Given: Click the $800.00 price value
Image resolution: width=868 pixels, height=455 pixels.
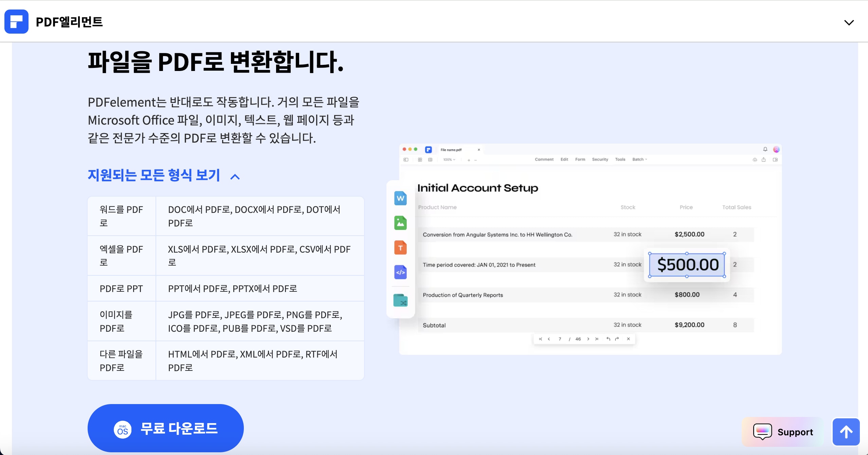Looking at the screenshot, I should pos(687,295).
